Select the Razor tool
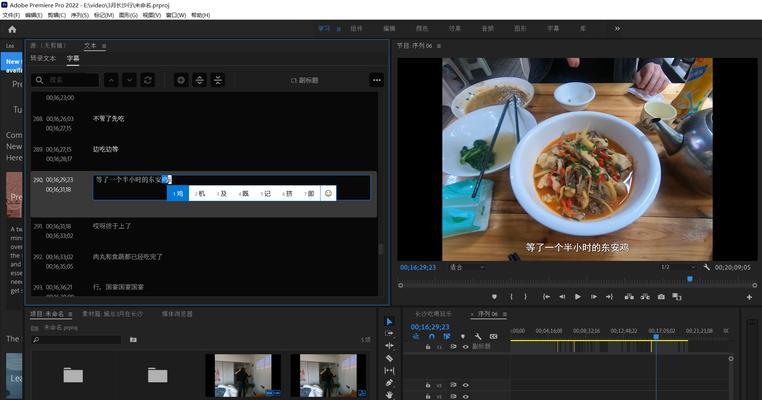Screen dimensions: 762x400 [389, 358]
